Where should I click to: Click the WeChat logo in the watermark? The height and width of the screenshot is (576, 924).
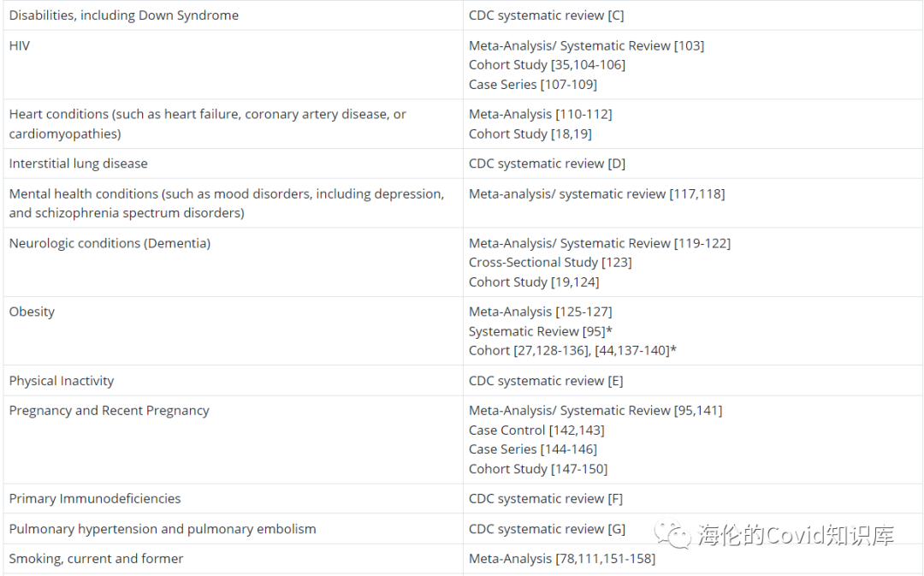tap(673, 536)
